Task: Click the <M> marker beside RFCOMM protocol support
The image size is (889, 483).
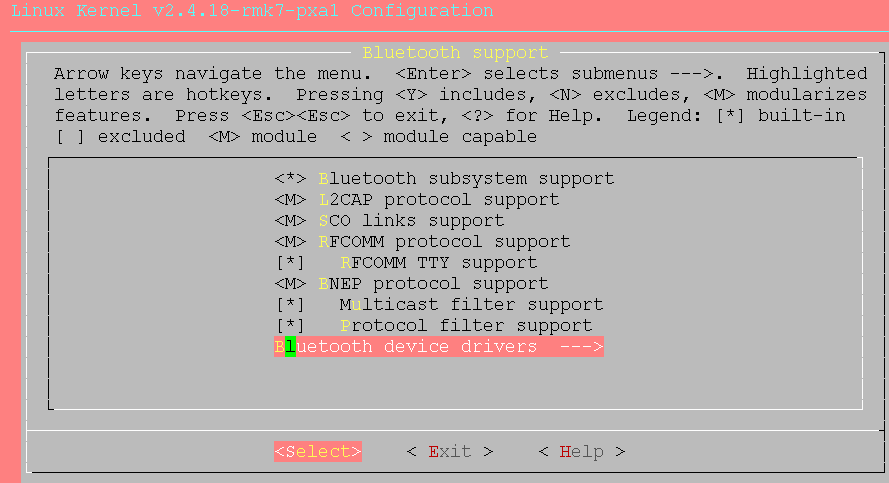Action: click(290, 242)
